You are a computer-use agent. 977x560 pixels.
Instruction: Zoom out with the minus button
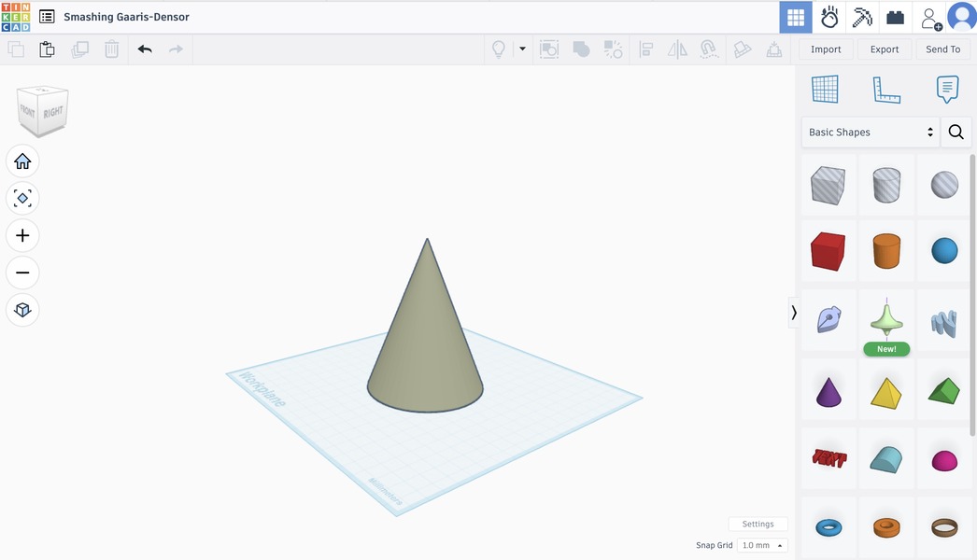[x=22, y=273]
